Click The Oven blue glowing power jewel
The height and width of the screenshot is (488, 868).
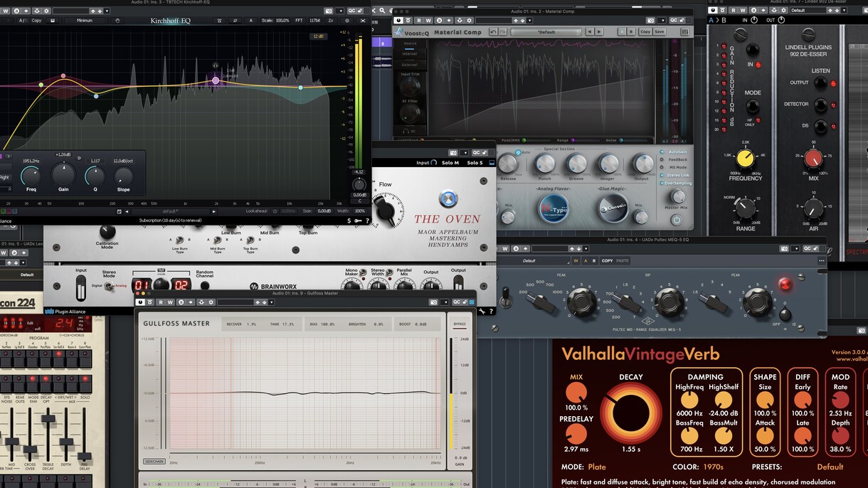click(x=448, y=198)
